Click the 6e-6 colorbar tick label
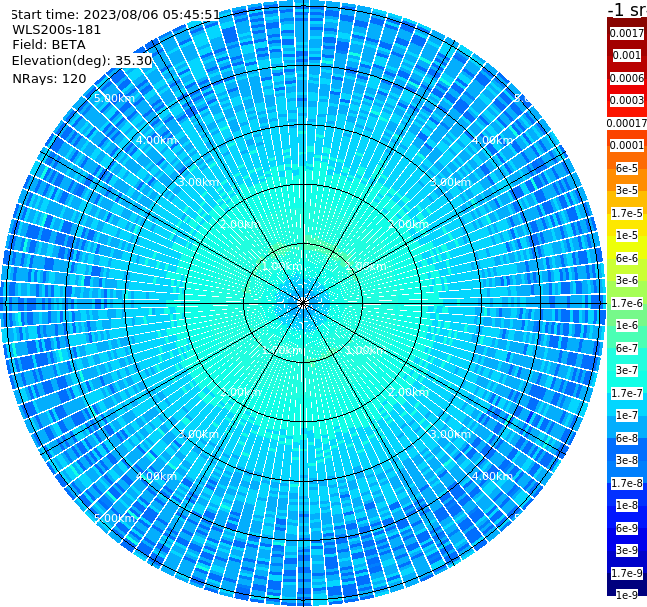The image size is (647, 607). (627, 258)
